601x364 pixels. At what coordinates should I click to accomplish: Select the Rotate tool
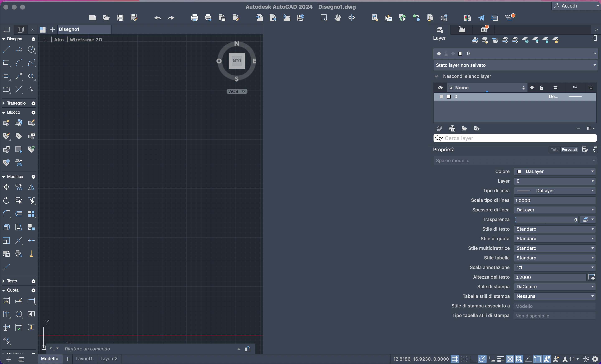(x=6, y=200)
